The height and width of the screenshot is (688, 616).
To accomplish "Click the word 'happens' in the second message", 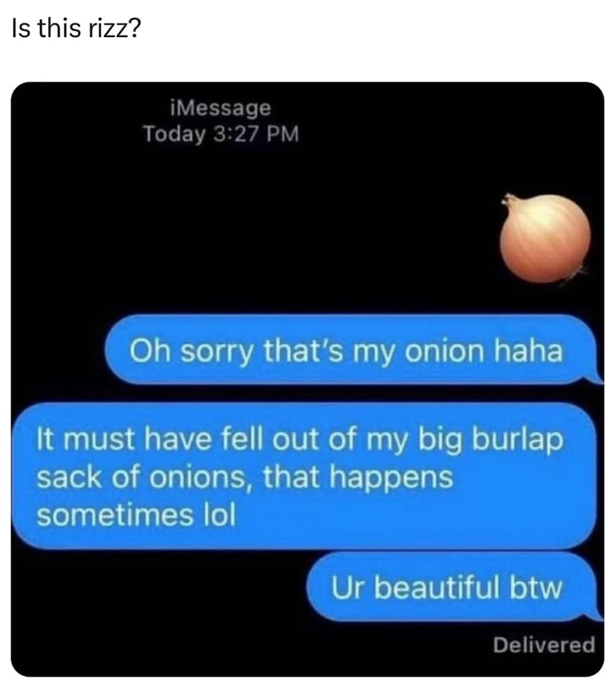I will 391,479.
